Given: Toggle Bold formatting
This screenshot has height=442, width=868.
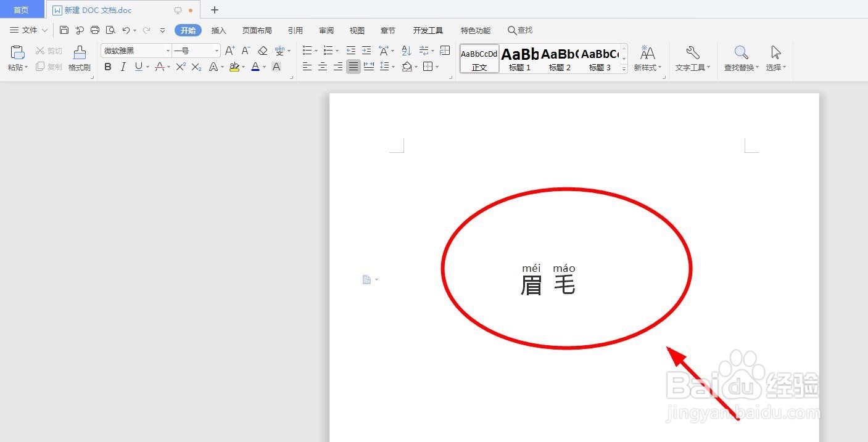Looking at the screenshot, I should tap(108, 67).
